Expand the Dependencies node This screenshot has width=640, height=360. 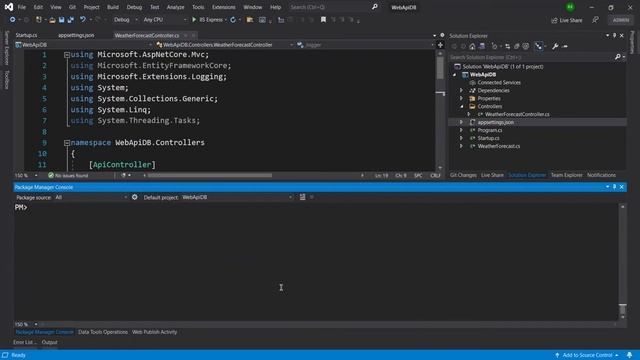(x=462, y=91)
